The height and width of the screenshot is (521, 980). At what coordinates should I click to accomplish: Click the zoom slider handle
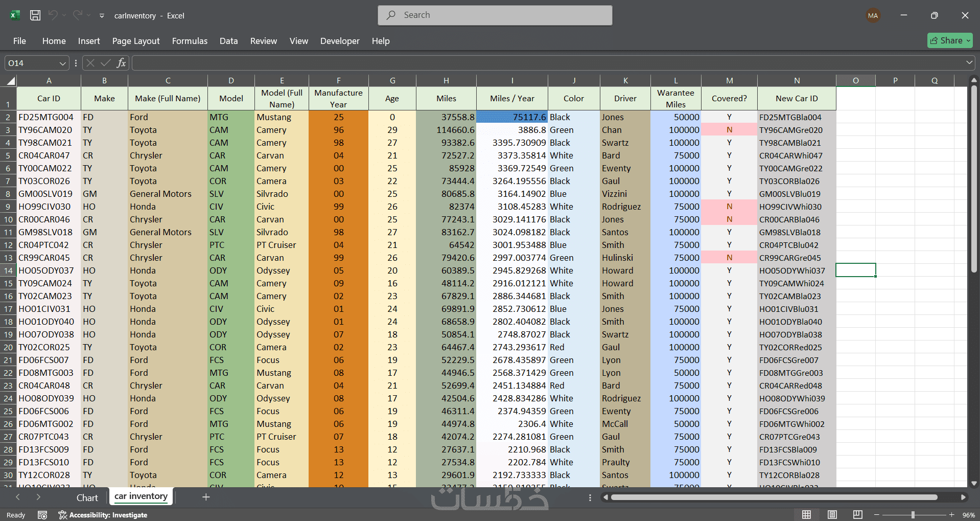(913, 515)
